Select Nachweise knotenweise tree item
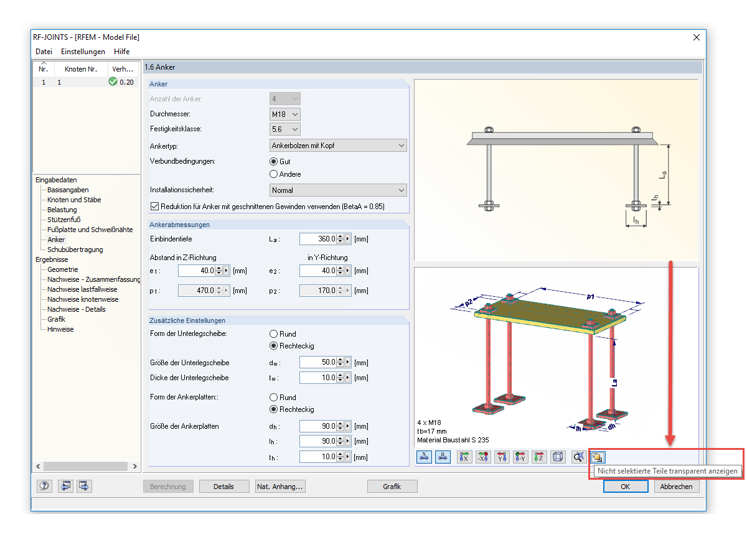Screen dimensions: 747x560 pos(83,299)
